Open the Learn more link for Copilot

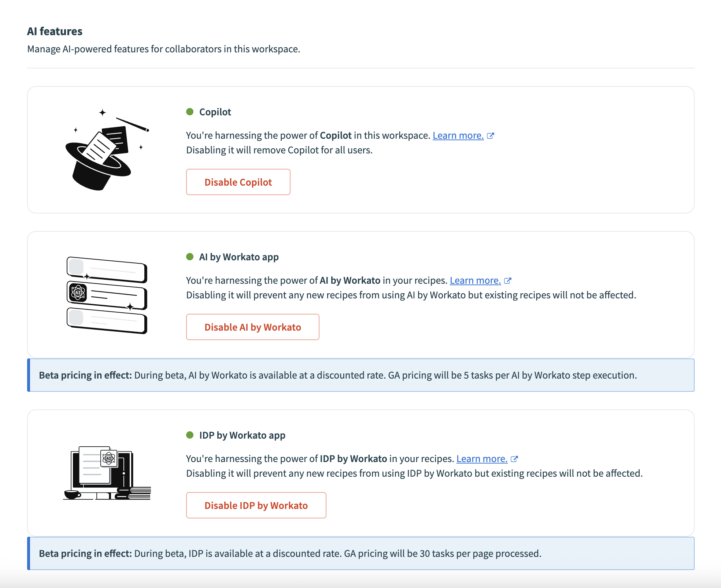click(458, 135)
